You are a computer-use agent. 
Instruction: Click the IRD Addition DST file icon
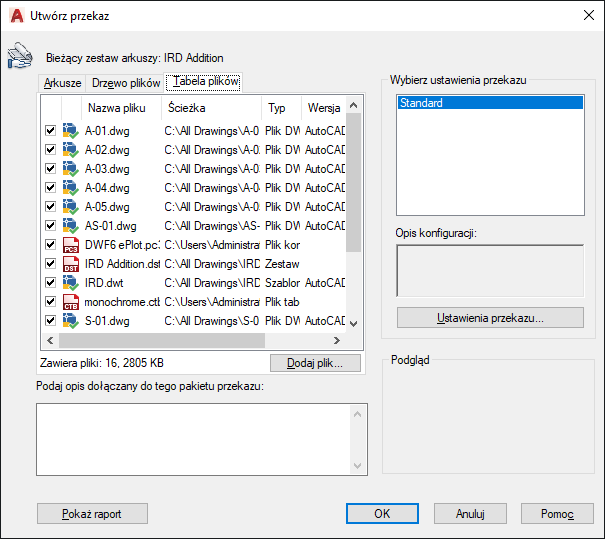coord(71,264)
